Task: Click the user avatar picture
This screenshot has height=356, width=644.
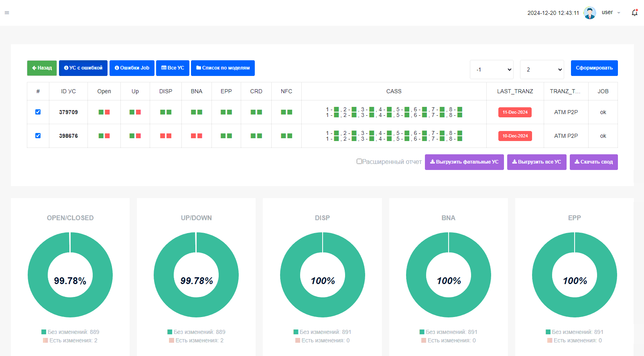Action: click(x=590, y=13)
